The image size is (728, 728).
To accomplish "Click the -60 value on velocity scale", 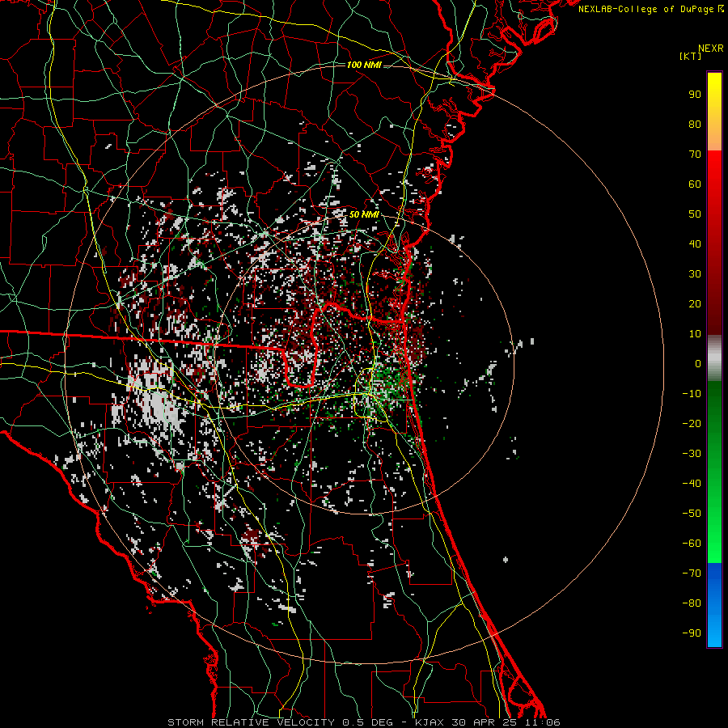I will pyautogui.click(x=692, y=544).
